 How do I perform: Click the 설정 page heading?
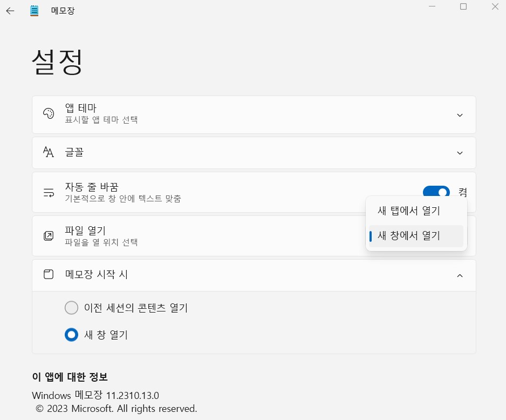(57, 62)
